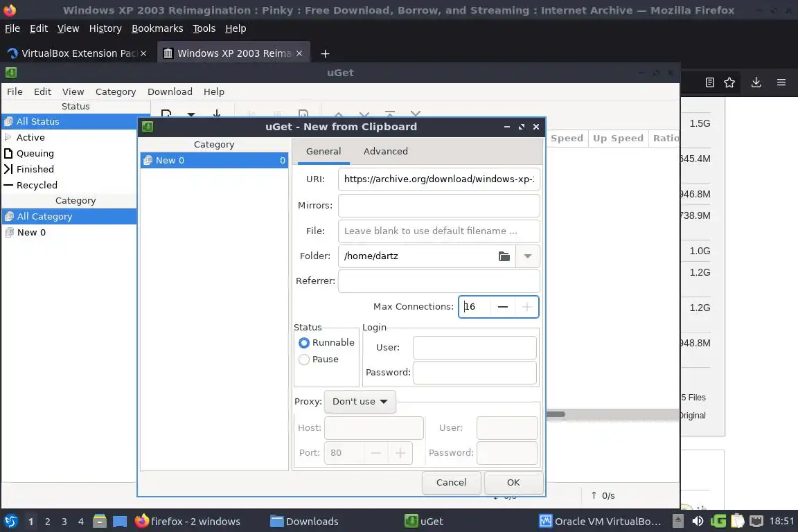
Task: Click the Login User input field
Action: [x=475, y=348]
